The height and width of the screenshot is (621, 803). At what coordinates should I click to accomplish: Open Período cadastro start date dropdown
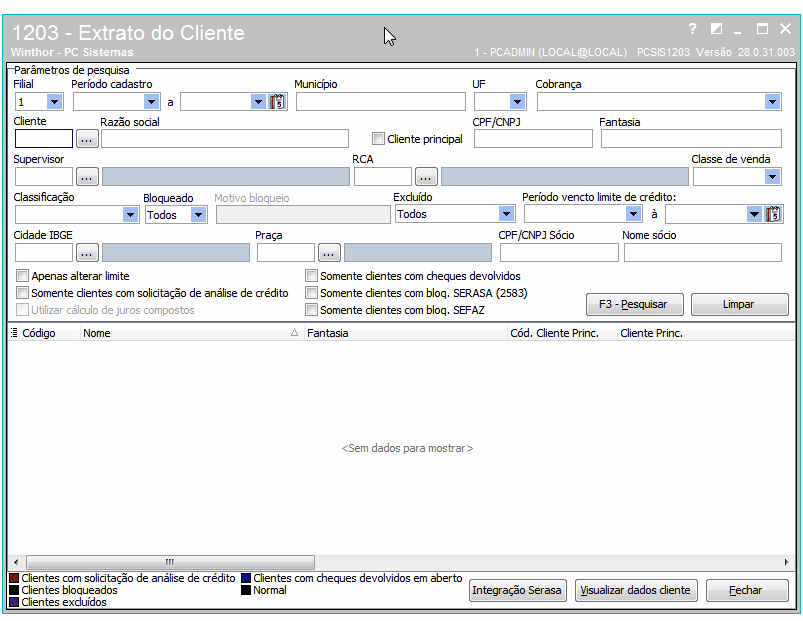coord(151,102)
